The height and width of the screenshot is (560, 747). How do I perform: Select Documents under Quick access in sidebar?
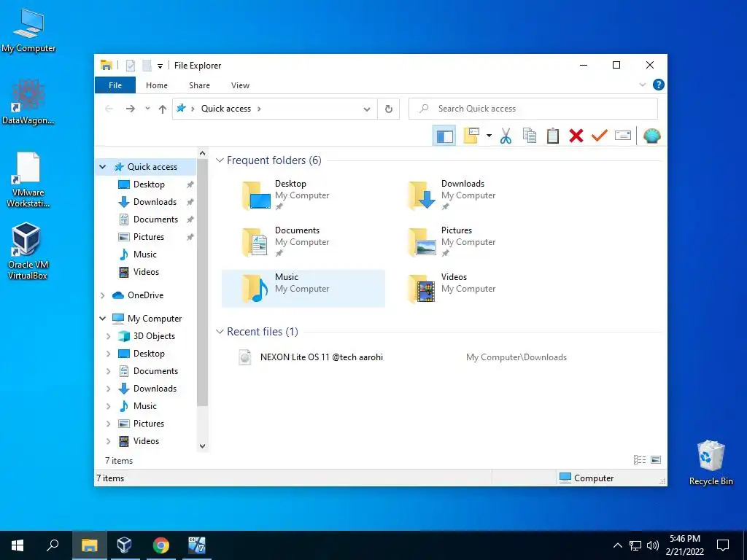[x=155, y=219]
